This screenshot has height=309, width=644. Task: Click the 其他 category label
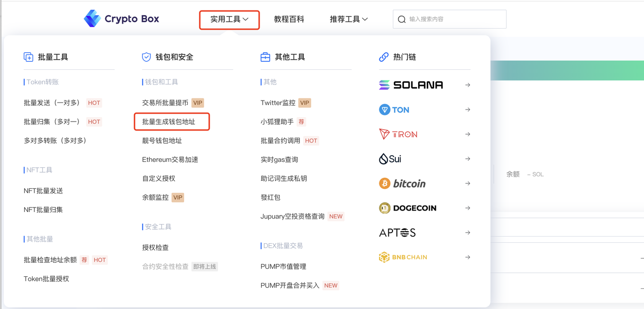coord(270,82)
